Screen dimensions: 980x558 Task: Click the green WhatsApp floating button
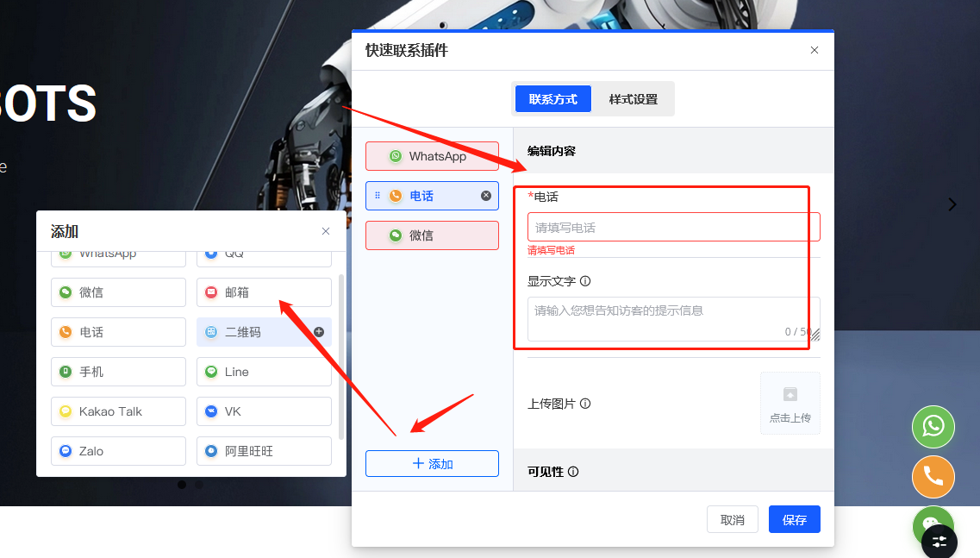point(933,426)
